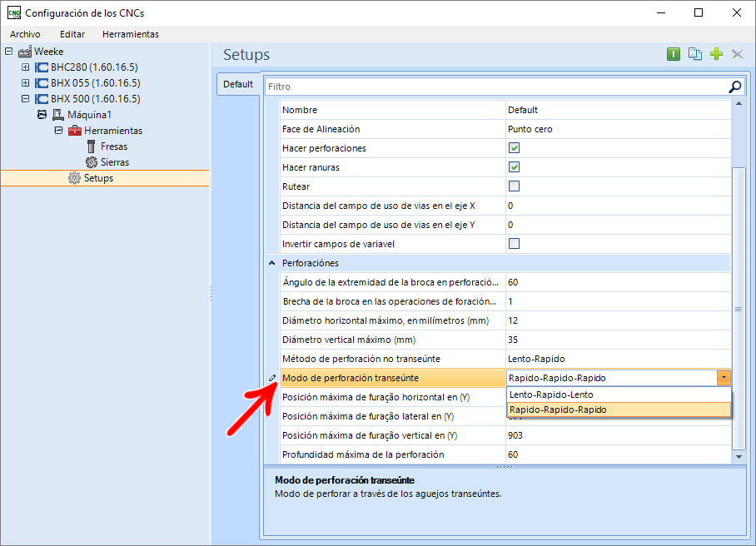Screen dimensions: 756x546
Task: Click the properties scroll up arrow
Action: click(739, 103)
